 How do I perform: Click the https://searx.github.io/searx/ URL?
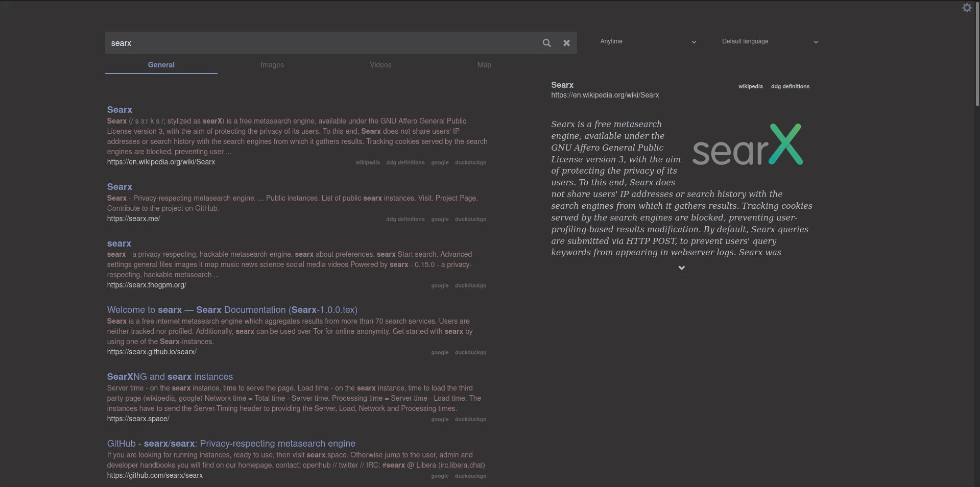click(x=152, y=352)
